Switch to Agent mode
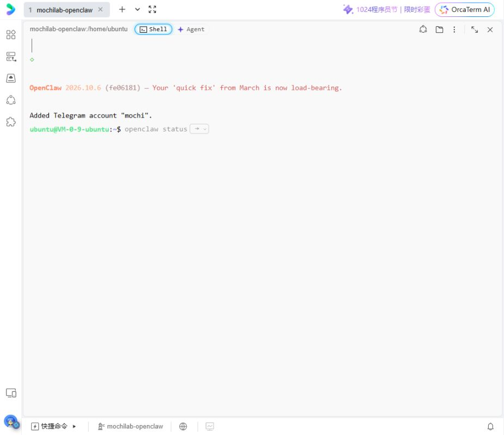504x435 pixels. 191,29
